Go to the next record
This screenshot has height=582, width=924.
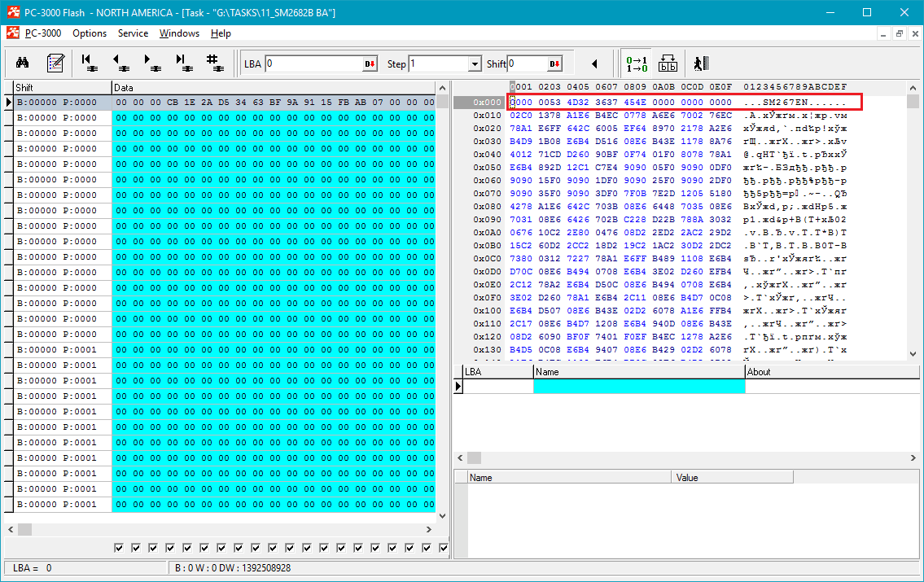click(152, 63)
